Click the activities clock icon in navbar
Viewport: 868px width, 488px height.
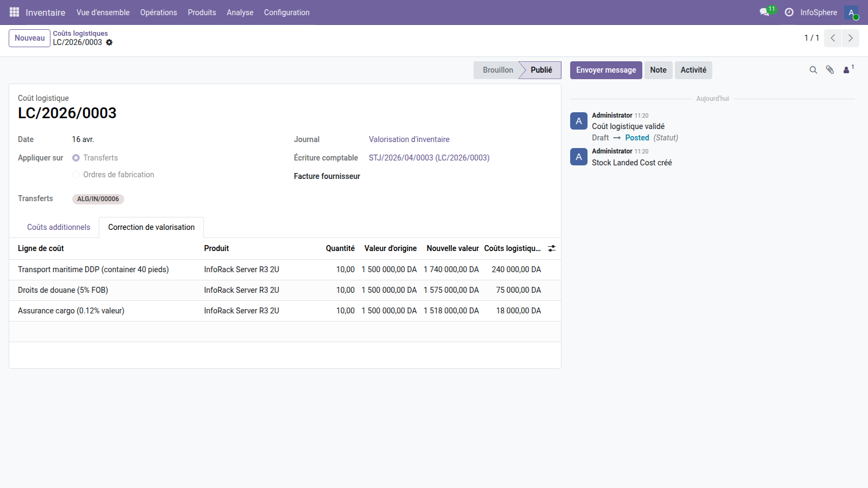[x=789, y=12]
